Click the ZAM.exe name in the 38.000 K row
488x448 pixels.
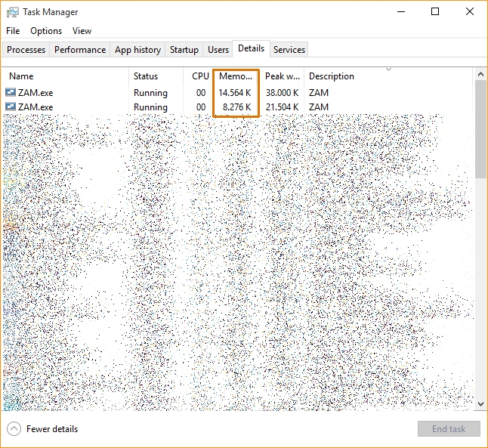point(36,92)
